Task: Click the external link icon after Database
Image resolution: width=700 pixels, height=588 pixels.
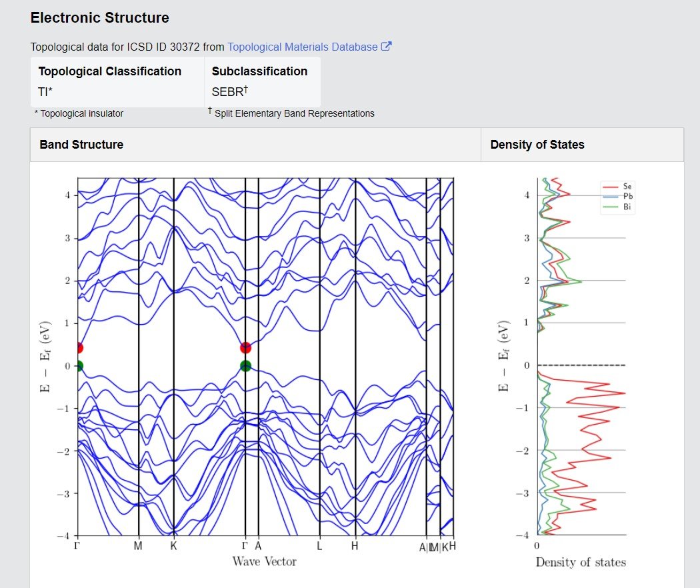Action: [x=386, y=47]
